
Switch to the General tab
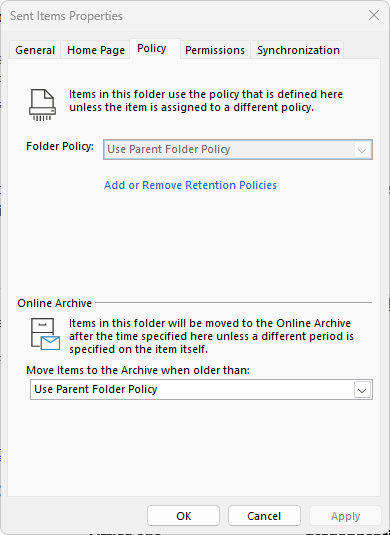pos(35,50)
